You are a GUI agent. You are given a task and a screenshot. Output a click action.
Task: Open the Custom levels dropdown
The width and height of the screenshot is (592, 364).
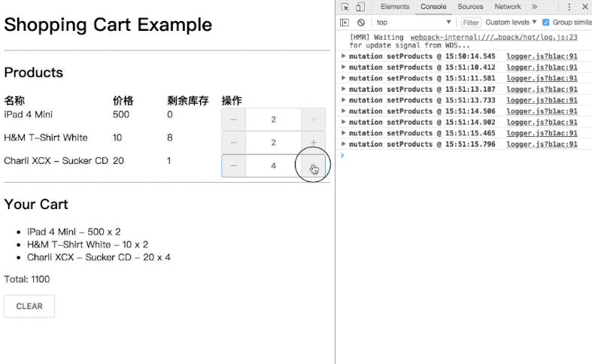(511, 23)
